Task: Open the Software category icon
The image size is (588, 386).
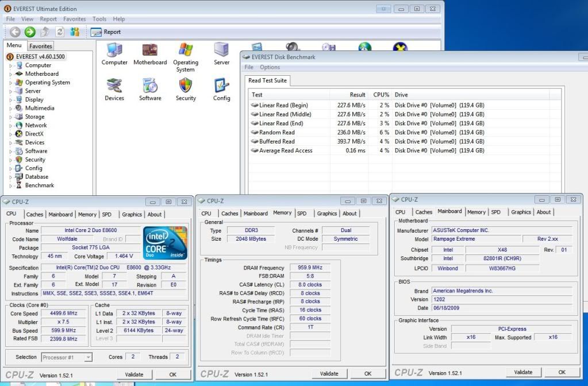Action: point(150,90)
